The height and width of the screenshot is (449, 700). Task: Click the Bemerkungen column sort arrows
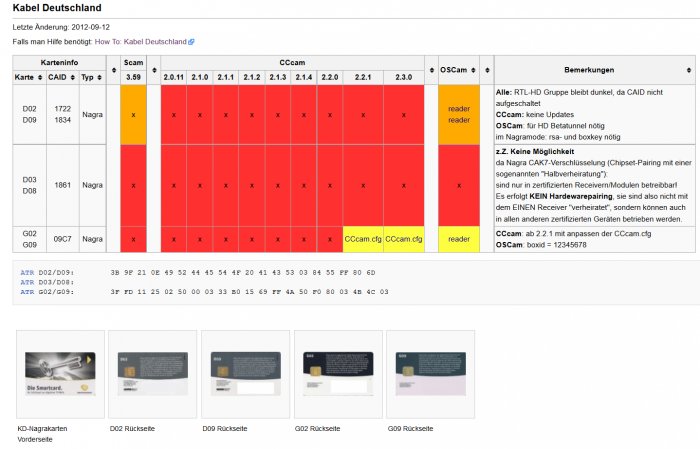tap(689, 70)
